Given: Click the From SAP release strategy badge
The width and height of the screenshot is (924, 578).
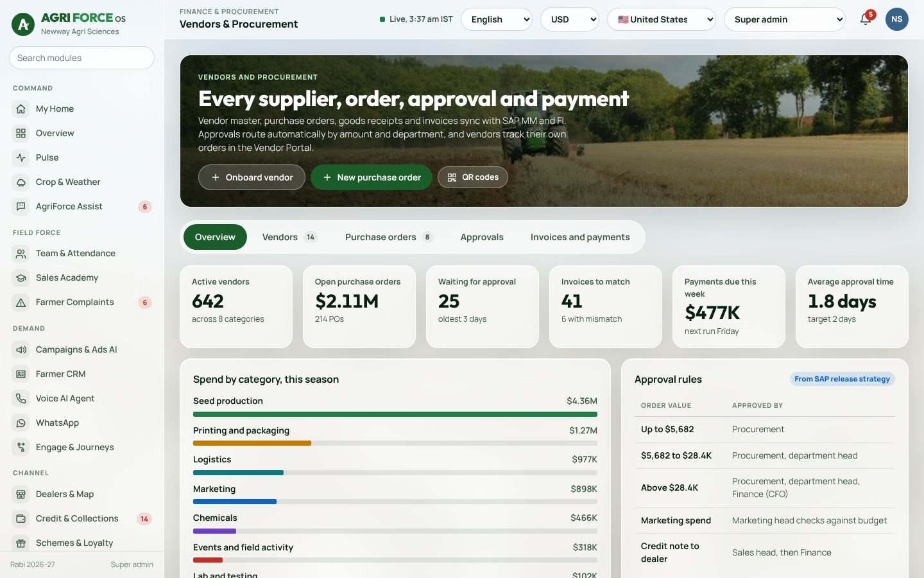Looking at the screenshot, I should click(x=842, y=379).
